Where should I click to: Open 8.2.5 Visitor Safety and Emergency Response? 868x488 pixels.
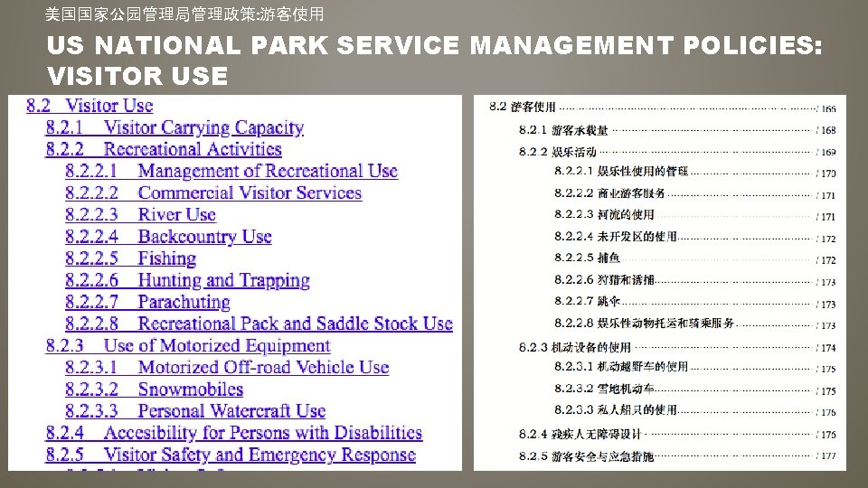pyautogui.click(x=231, y=455)
